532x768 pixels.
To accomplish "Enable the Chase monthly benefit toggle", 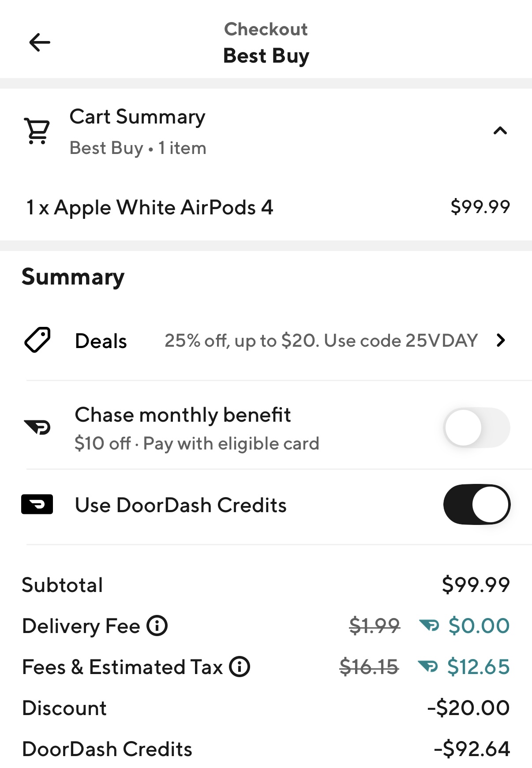I will [476, 427].
